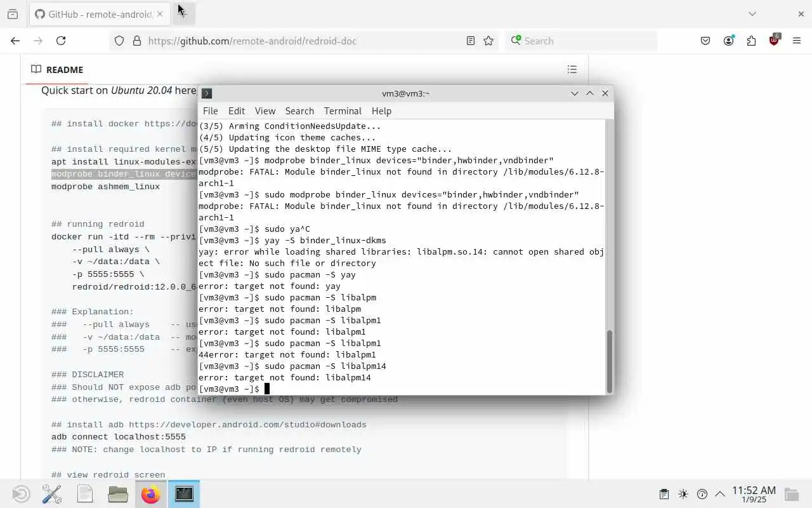The height and width of the screenshot is (508, 812).
Task: Launch text editor from taskbar
Action: coord(85,494)
